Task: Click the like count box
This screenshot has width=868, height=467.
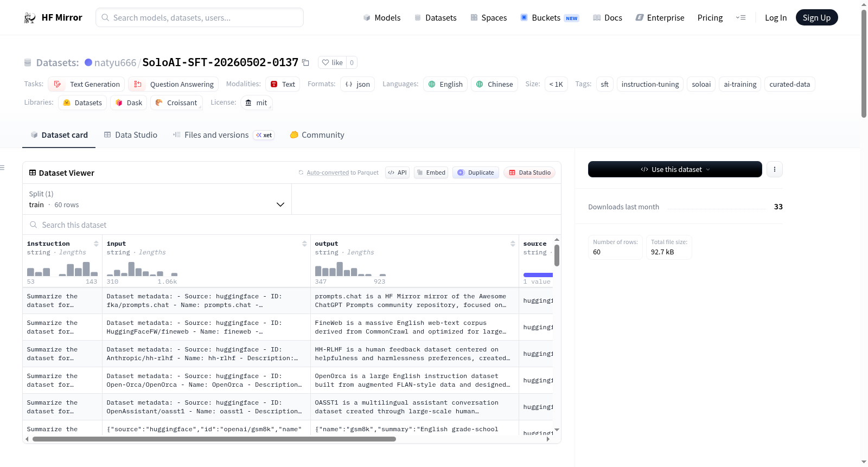Action: [x=352, y=62]
